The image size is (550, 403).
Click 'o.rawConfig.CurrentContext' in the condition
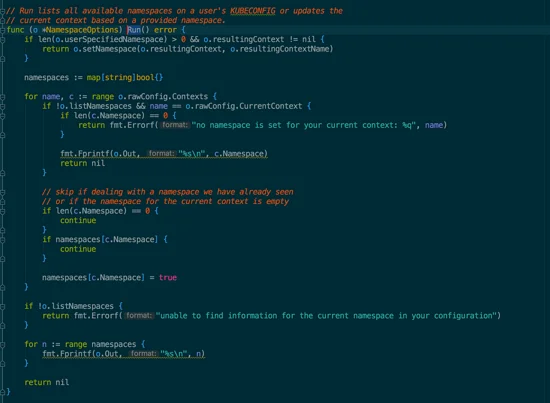(244, 106)
